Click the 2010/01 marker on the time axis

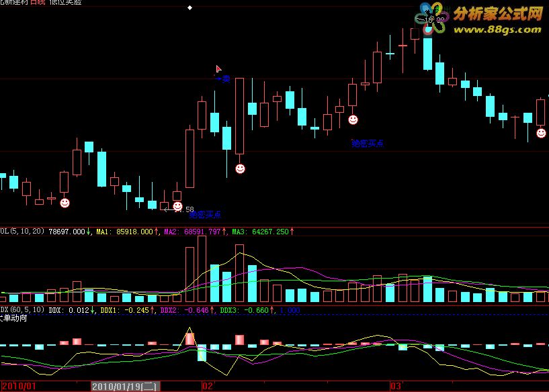coord(19,387)
